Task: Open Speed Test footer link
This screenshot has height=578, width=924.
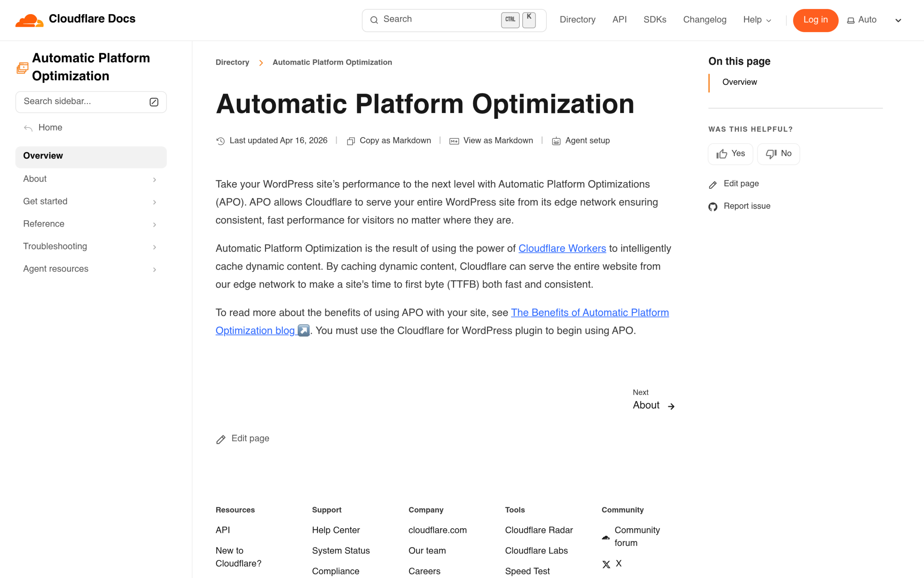Action: coord(527,571)
